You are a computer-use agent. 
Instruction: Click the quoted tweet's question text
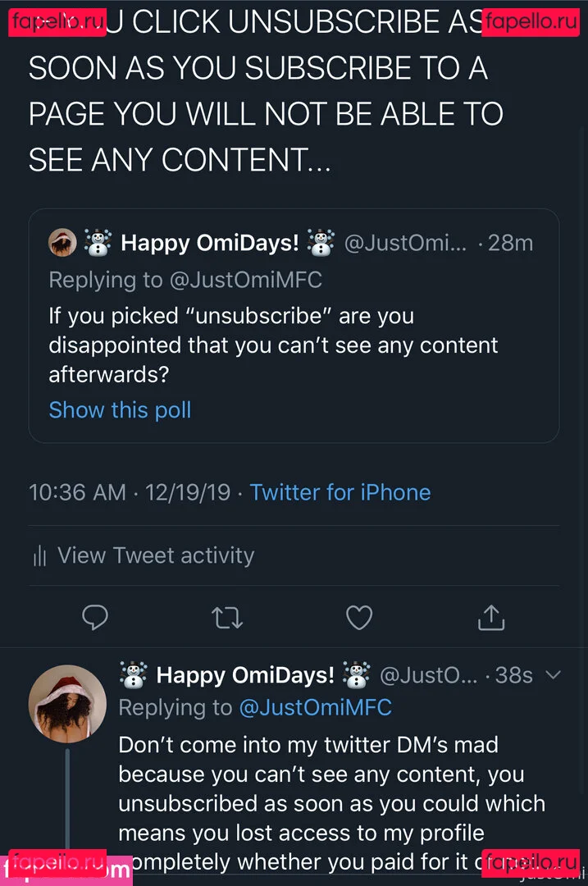[x=273, y=345]
